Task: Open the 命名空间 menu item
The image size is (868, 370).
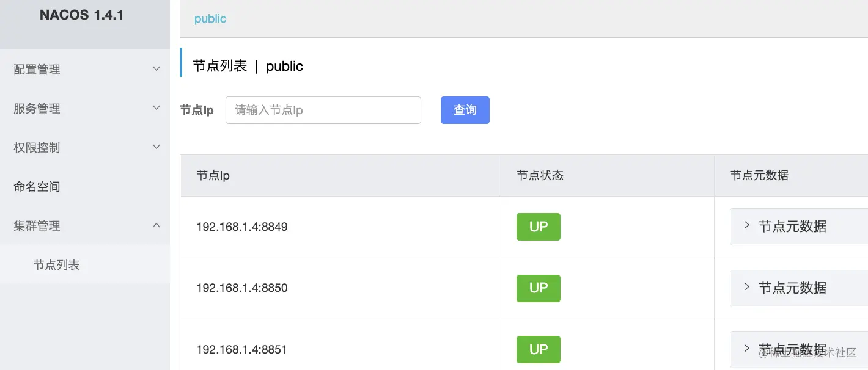Action: pos(37,187)
